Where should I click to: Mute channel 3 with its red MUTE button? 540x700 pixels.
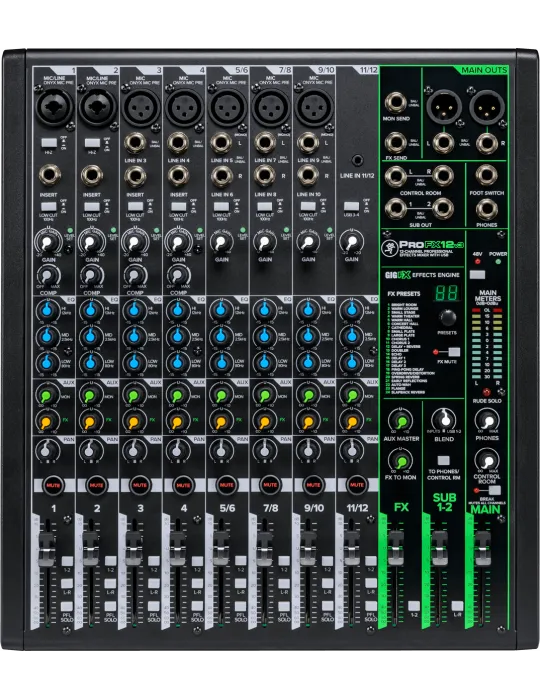click(x=140, y=485)
